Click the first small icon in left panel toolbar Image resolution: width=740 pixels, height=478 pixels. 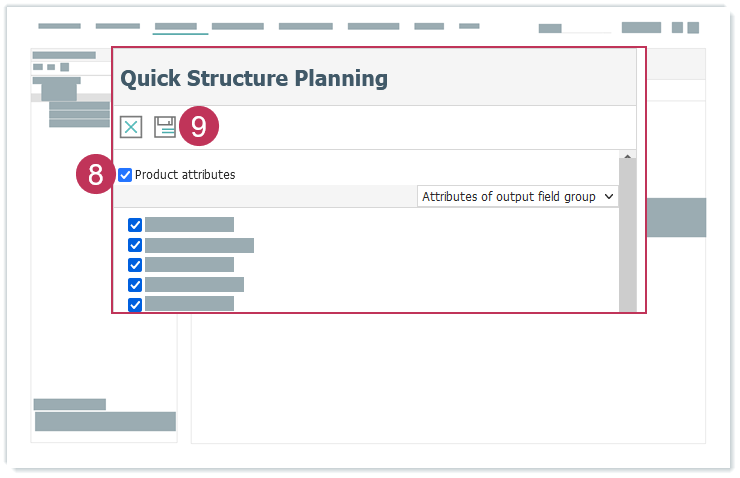pos(38,67)
